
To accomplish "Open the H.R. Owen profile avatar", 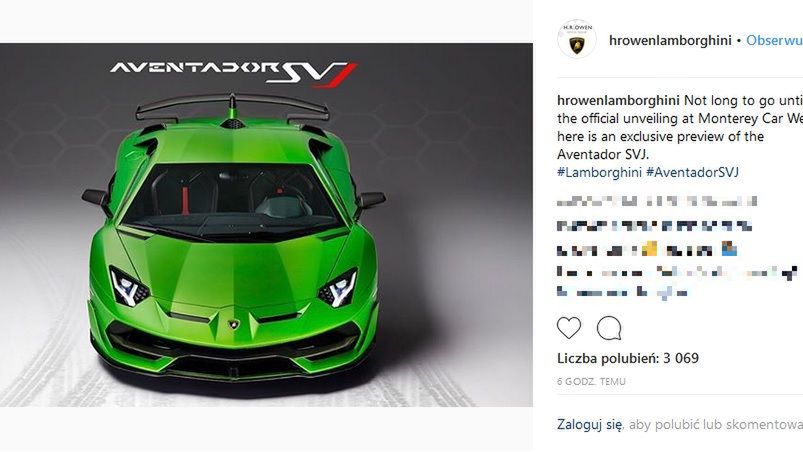I will (x=577, y=39).
